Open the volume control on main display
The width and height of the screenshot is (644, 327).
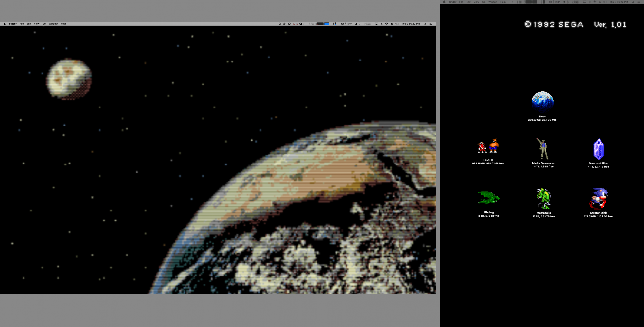pos(397,24)
